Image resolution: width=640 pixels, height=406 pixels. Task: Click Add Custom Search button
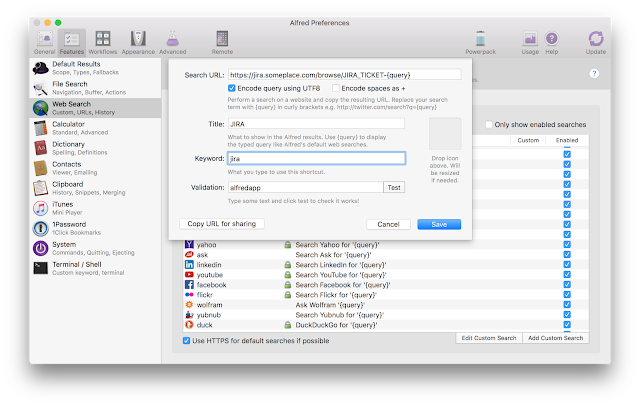click(556, 338)
